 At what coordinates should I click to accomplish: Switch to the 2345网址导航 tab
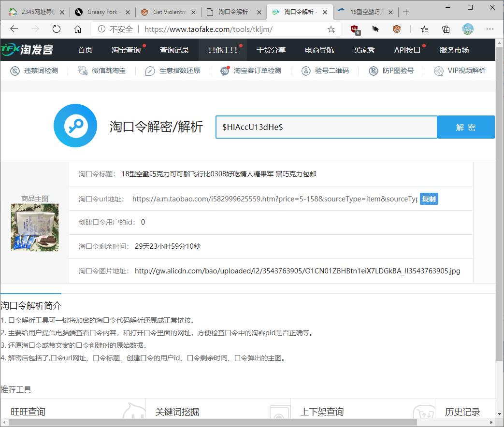(35, 12)
